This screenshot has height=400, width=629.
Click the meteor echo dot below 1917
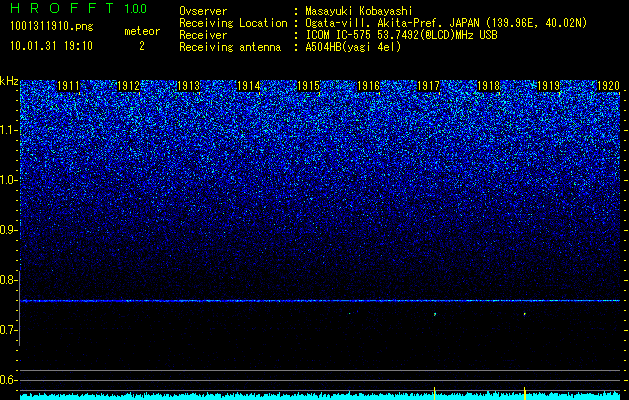pos(435,314)
